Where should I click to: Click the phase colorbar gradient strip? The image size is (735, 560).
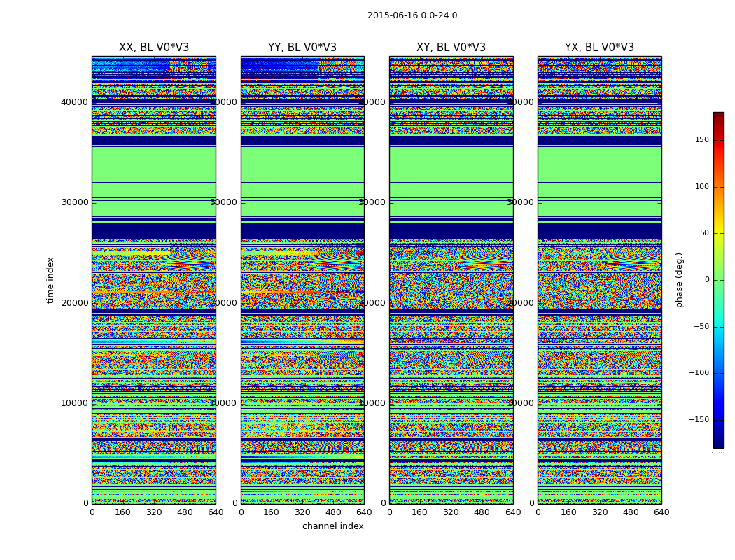pyautogui.click(x=719, y=280)
